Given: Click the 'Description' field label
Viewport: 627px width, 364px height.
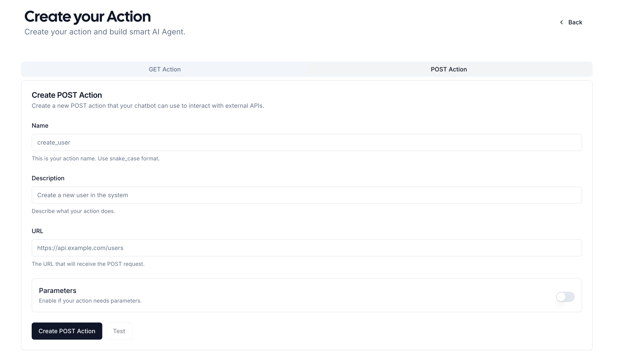Looking at the screenshot, I should [48, 178].
